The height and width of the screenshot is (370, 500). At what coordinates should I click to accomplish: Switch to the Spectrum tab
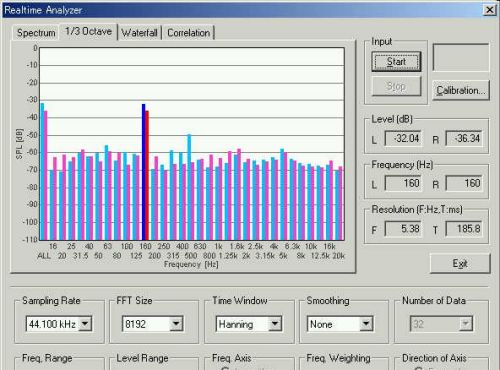click(36, 33)
